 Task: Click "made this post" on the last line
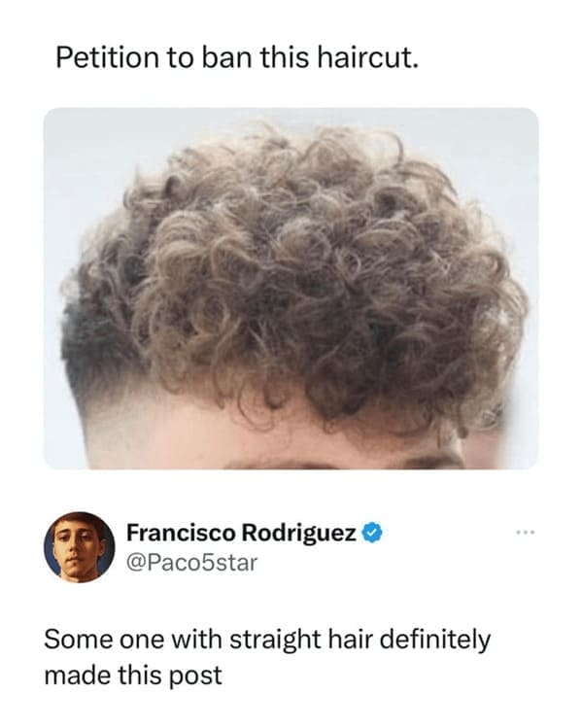133,676
